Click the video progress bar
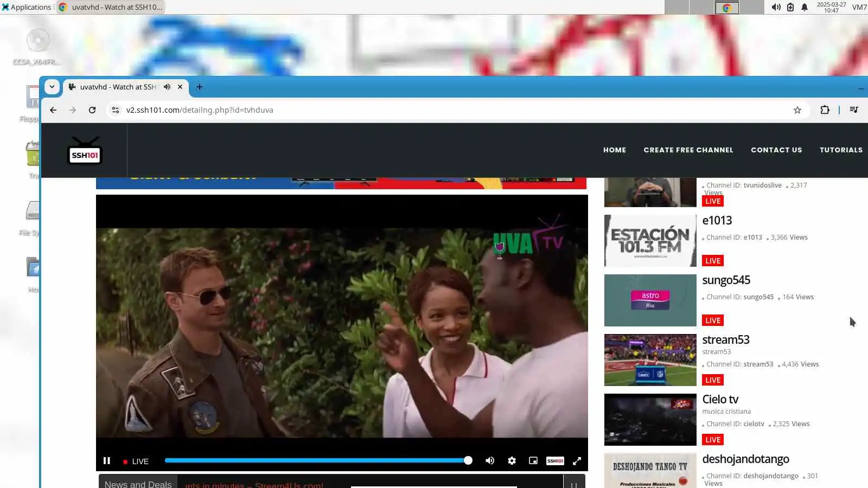 coord(316,460)
